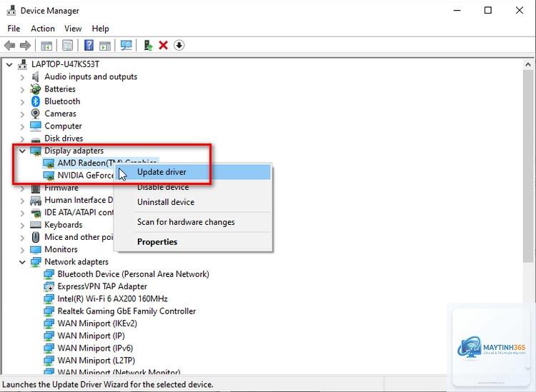Click the Cameras webcam icon
Viewport: 536px width, 392px height.
(35, 114)
